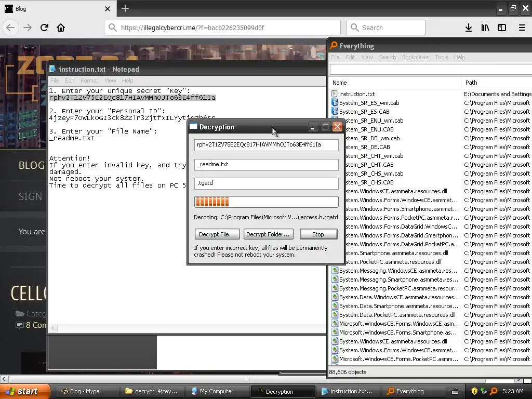Open the Windows start button
Viewport: 532px width, 399px height.
(24, 391)
